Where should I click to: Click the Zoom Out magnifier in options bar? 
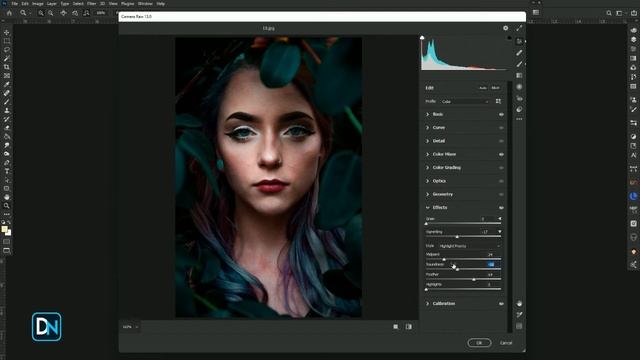click(51, 13)
